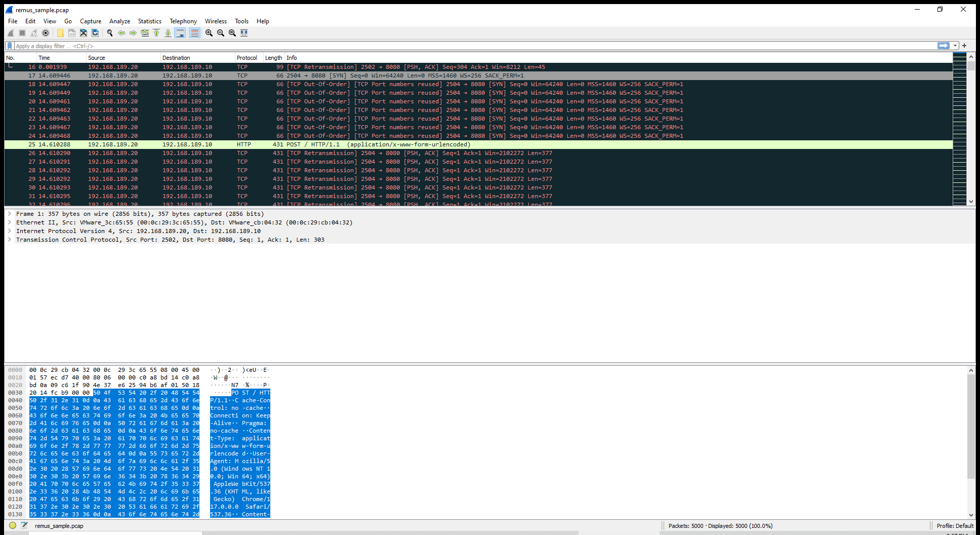The height and width of the screenshot is (535, 980).
Task: Toggle auto-scroll during live capture
Action: (180, 33)
